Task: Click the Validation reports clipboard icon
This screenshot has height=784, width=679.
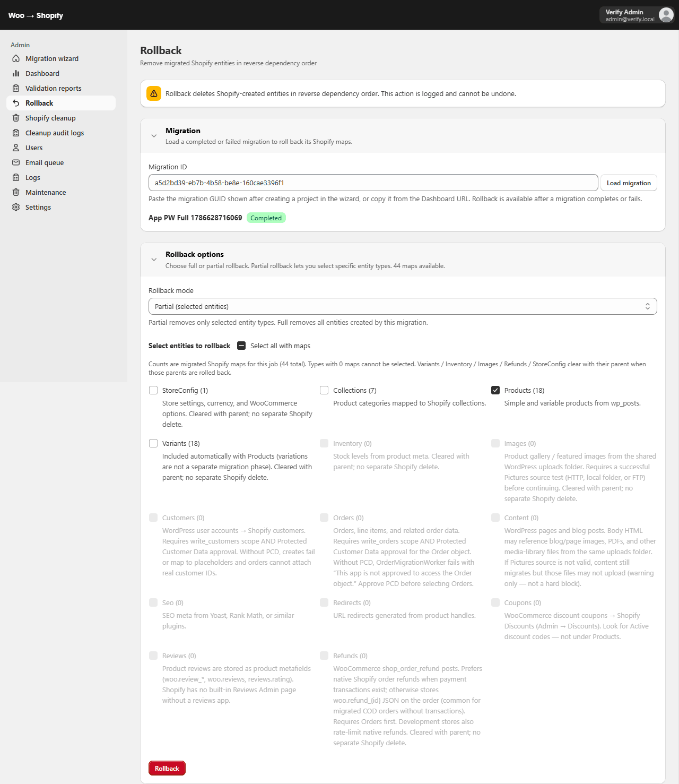Action: pyautogui.click(x=16, y=88)
